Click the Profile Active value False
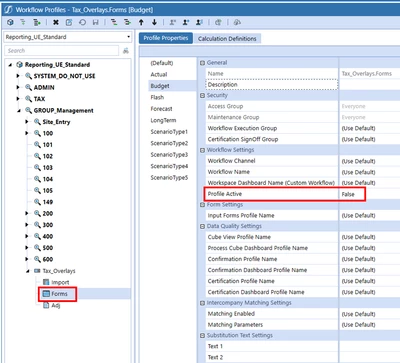 tap(348, 194)
